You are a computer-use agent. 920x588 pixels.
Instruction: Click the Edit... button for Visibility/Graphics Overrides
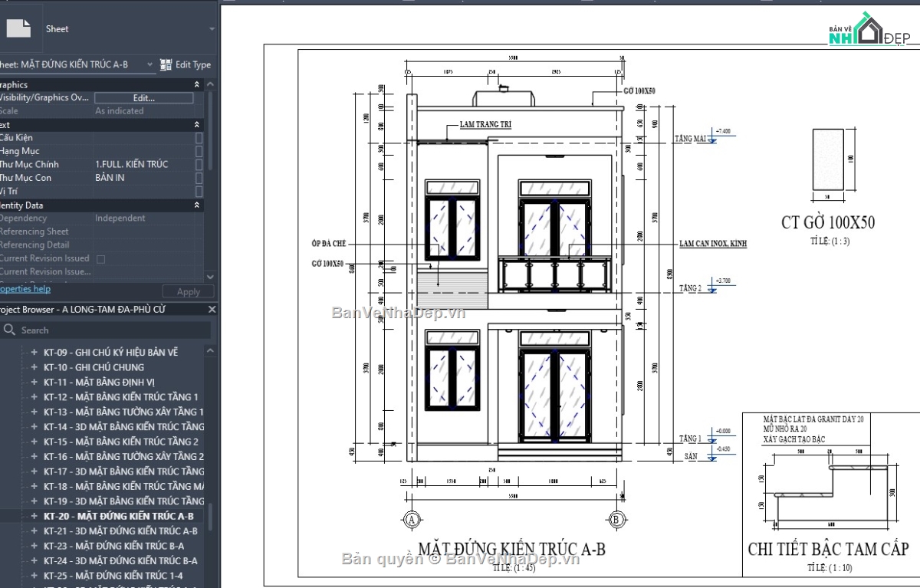click(x=143, y=98)
